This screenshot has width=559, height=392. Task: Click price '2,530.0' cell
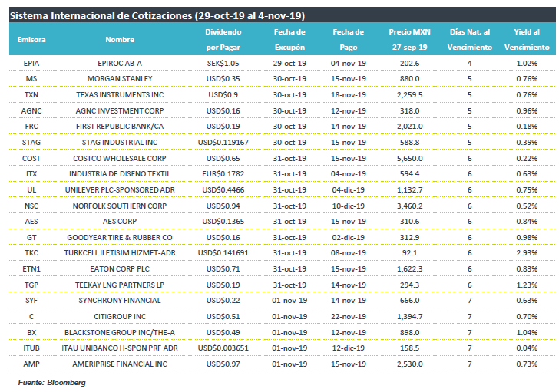pos(409,364)
